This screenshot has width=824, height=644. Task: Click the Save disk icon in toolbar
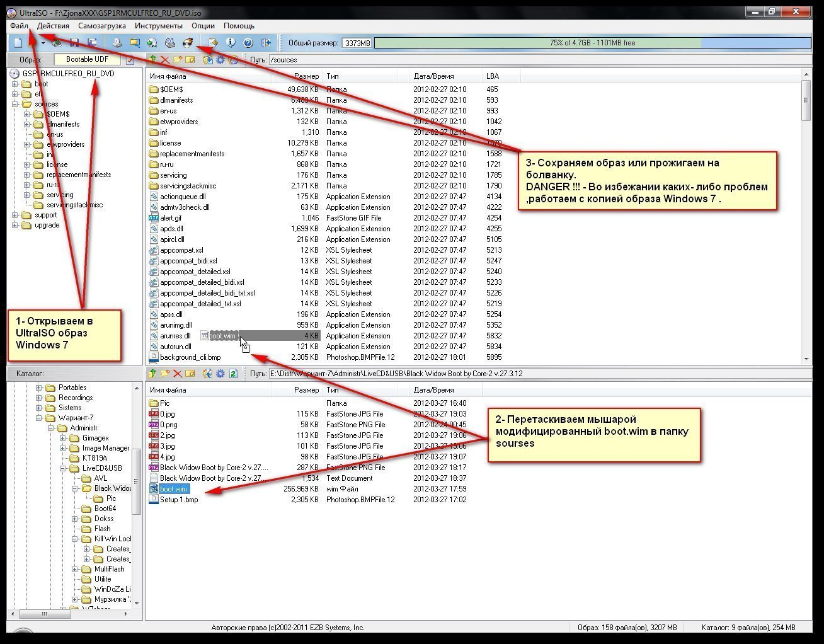pos(74,43)
